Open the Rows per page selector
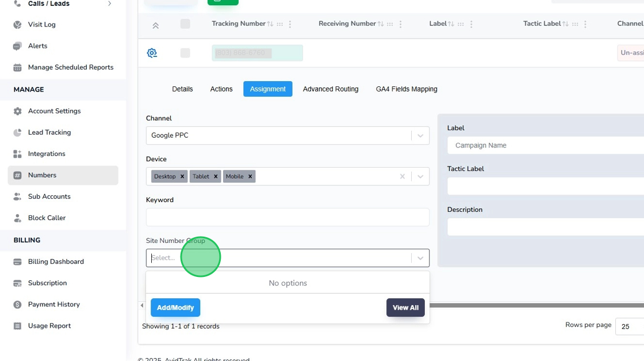Image resolution: width=644 pixels, height=361 pixels. (630, 326)
